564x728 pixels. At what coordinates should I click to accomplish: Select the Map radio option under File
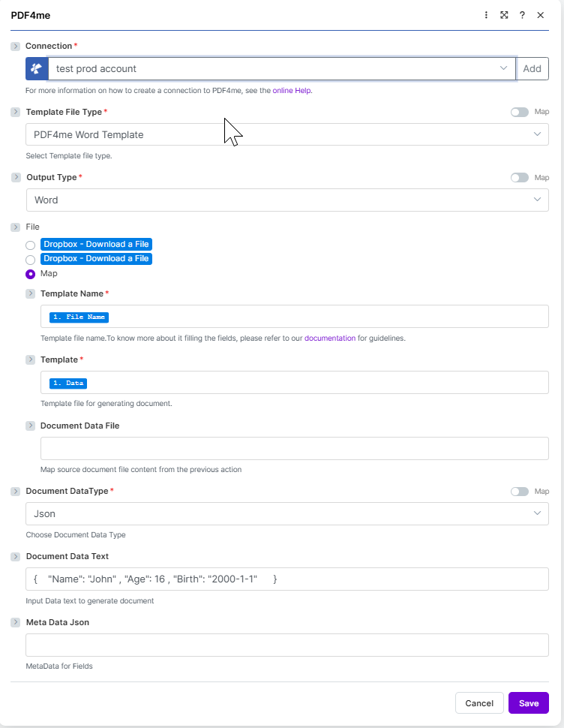31,274
